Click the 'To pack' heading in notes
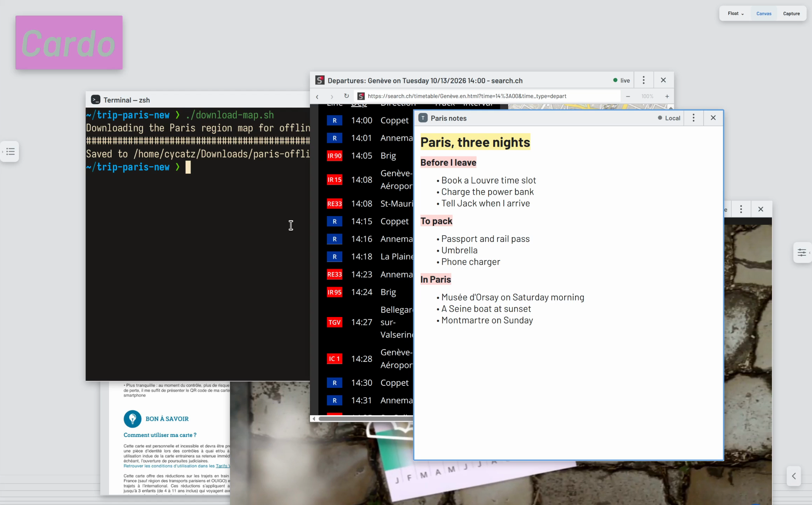The width and height of the screenshot is (812, 505). (x=436, y=221)
